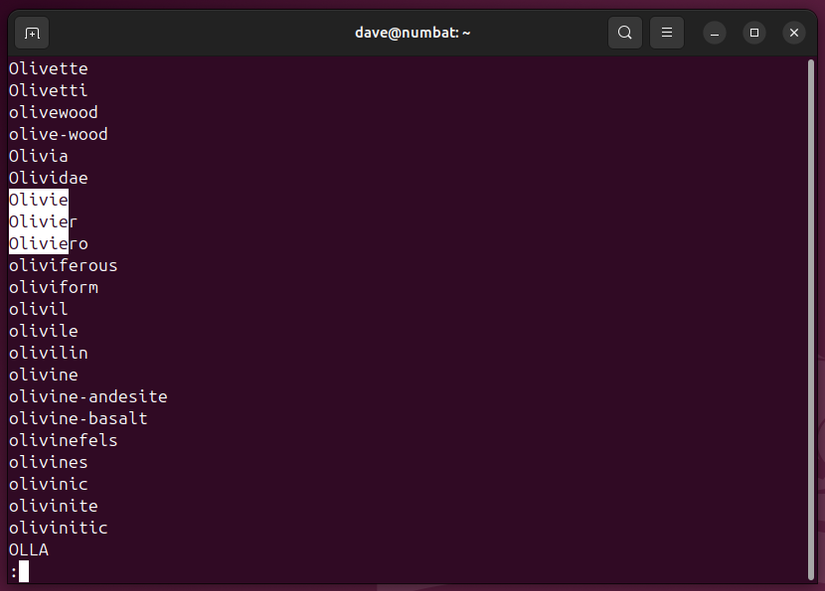This screenshot has width=825, height=591.
Task: Click the magnifier icon in the header bar
Action: (624, 32)
